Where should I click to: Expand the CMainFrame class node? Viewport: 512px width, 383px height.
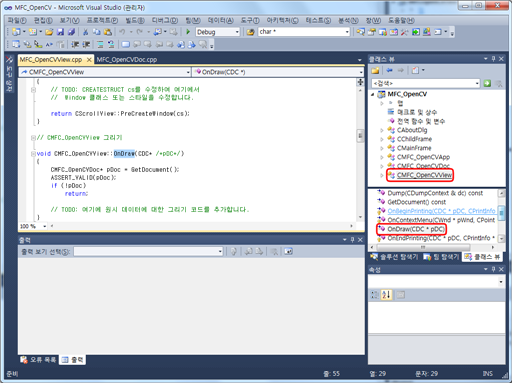[x=382, y=148]
